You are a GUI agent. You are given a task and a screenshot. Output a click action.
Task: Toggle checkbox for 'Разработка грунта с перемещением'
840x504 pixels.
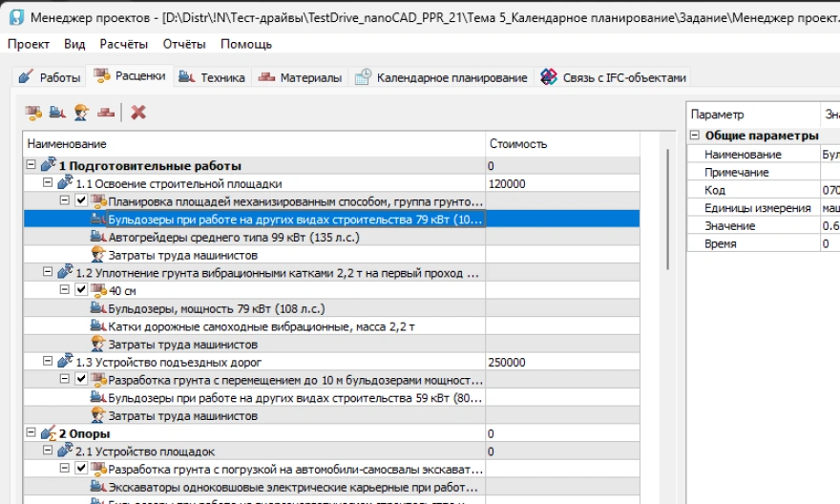[81, 380]
